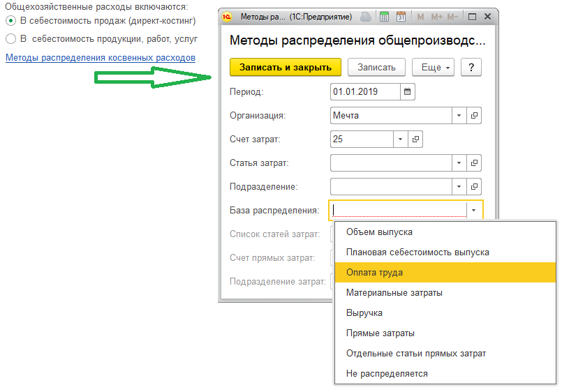Screen dimensions: 562x392
Task: Click the 1C logo icon in title bar
Action: (x=227, y=17)
